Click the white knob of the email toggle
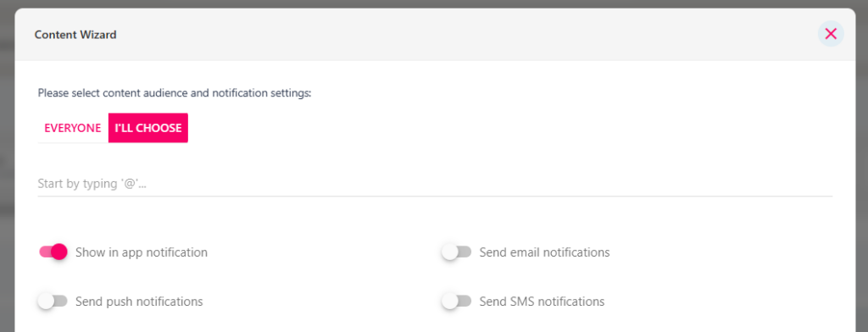The height and width of the screenshot is (332, 868). coord(449,252)
